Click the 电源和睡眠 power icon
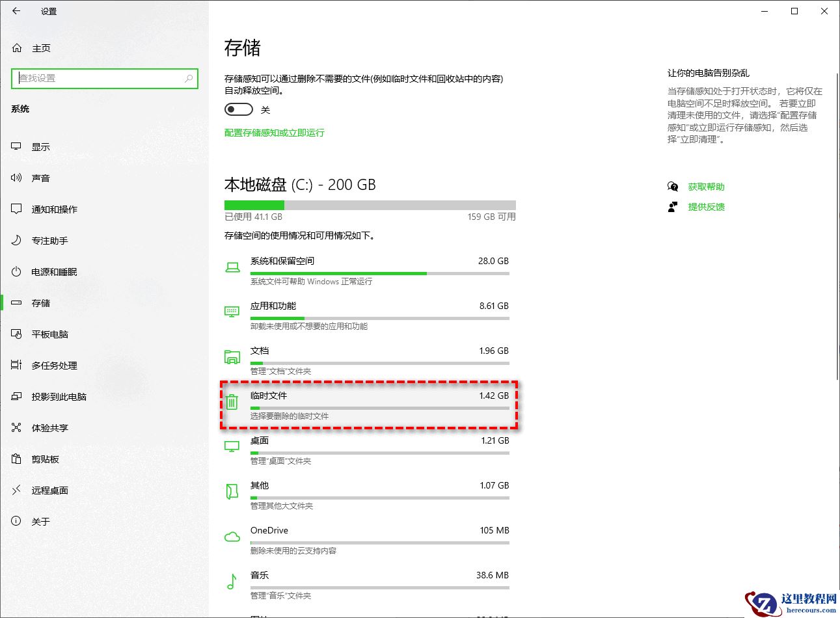Screen dimensions: 840x618 [x=16, y=271]
